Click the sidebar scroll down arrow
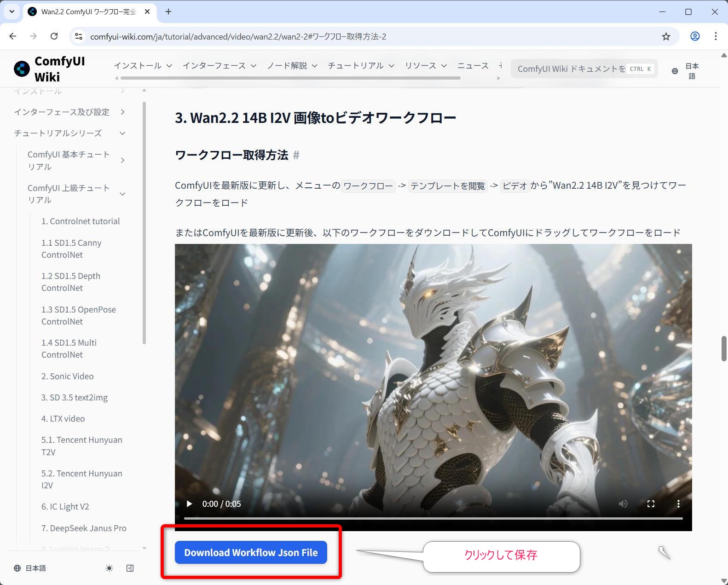This screenshot has width=728, height=585. [144, 548]
